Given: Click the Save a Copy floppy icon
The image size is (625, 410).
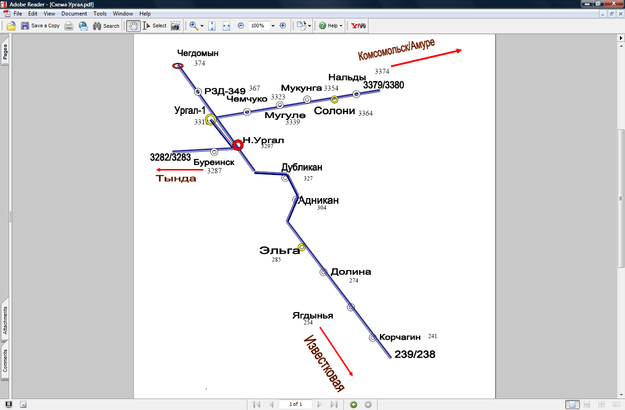Looking at the screenshot, I should [x=25, y=26].
